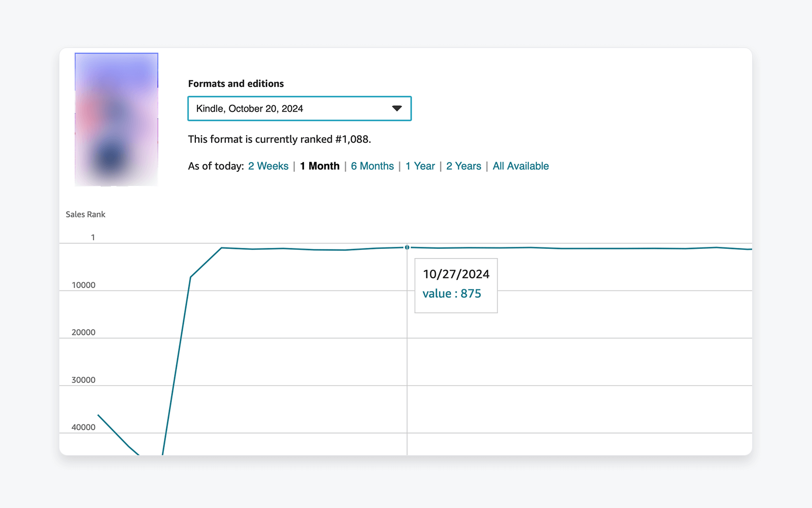Click the 10/27/2024 tooltip date

(x=456, y=274)
